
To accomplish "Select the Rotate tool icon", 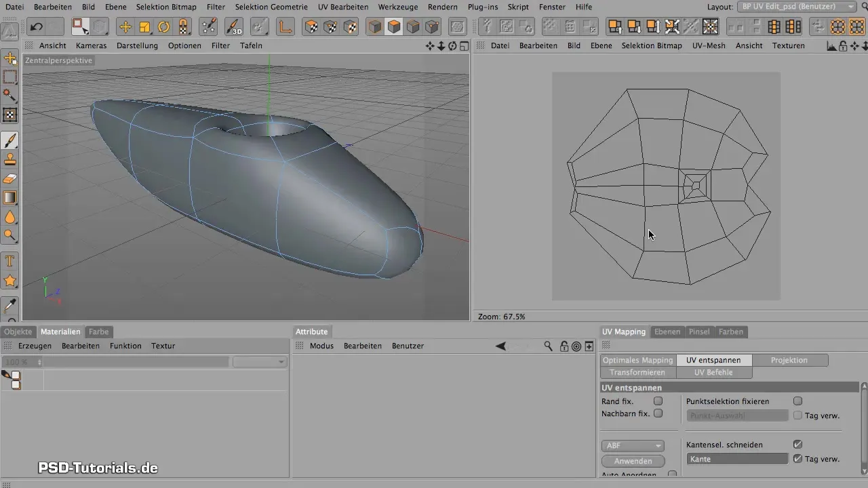I will coord(164,27).
